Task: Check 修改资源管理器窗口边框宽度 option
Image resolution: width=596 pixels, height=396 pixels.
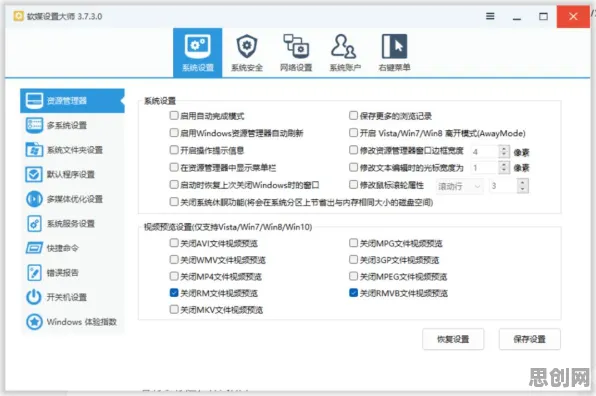Action: (x=353, y=150)
